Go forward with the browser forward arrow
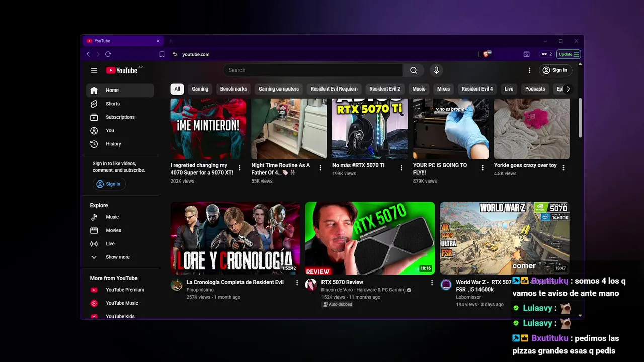644x362 pixels. coord(98,54)
